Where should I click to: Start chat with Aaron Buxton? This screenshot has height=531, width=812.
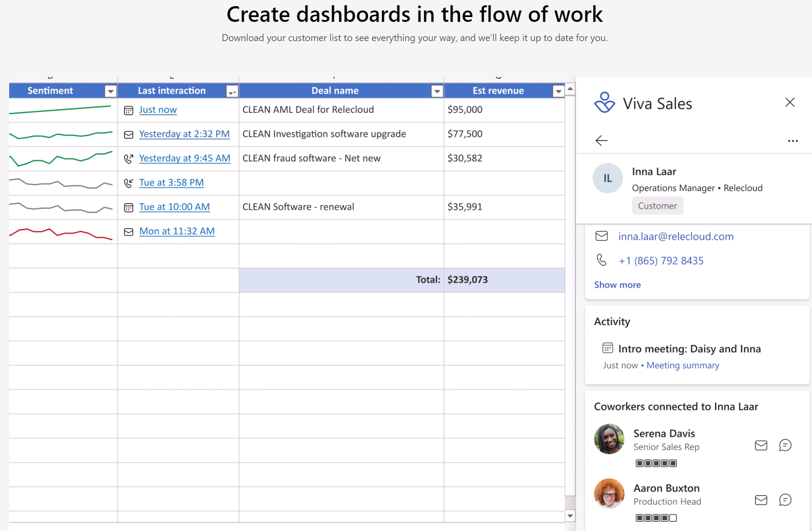[x=785, y=500]
